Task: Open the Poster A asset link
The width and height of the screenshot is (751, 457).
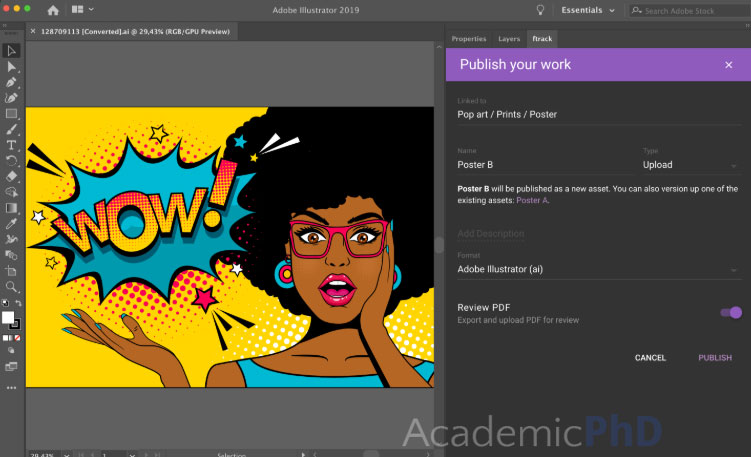Action: point(532,201)
